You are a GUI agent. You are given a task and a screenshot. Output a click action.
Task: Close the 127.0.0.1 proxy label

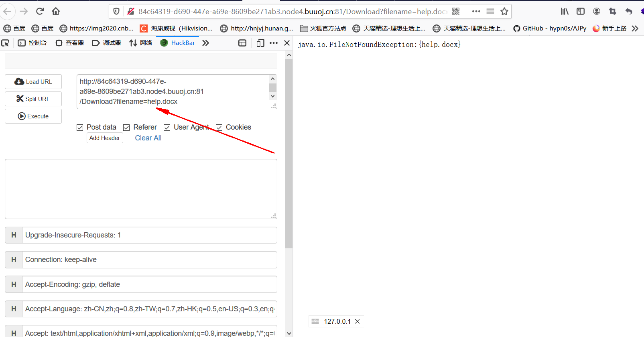358,321
